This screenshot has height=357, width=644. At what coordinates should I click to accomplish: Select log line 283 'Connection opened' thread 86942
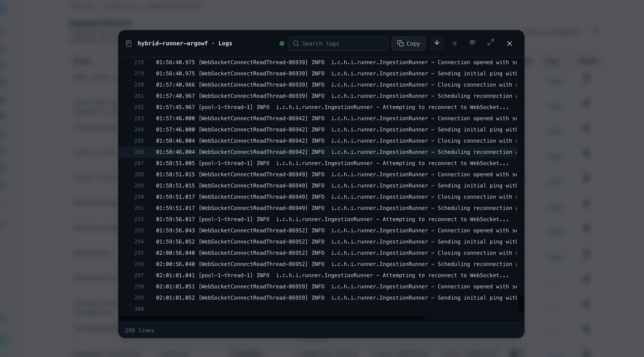(x=318, y=118)
